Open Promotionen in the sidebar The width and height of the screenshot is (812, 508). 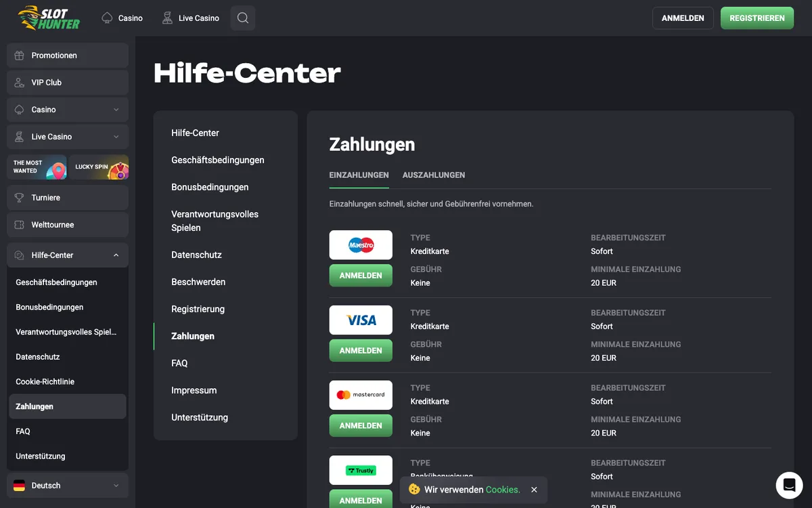[68, 56]
